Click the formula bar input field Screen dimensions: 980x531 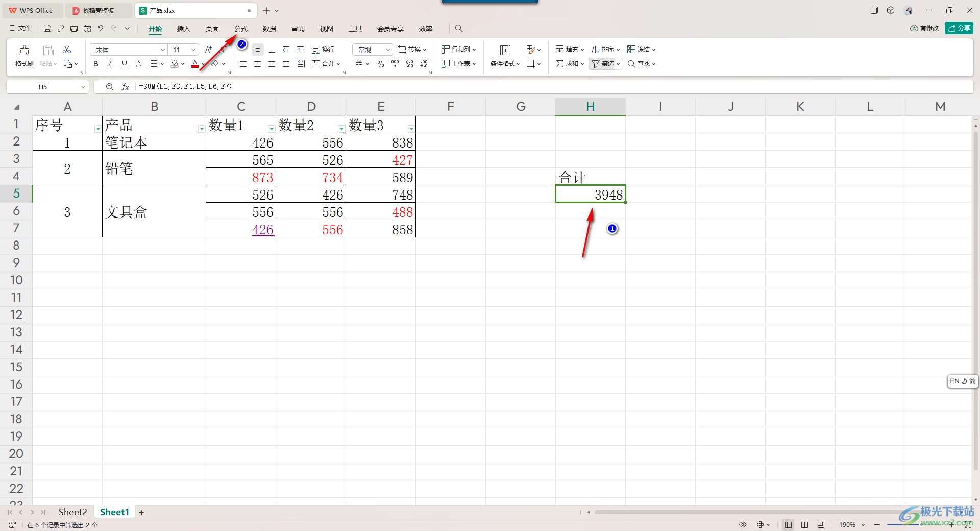pyautogui.click(x=554, y=87)
